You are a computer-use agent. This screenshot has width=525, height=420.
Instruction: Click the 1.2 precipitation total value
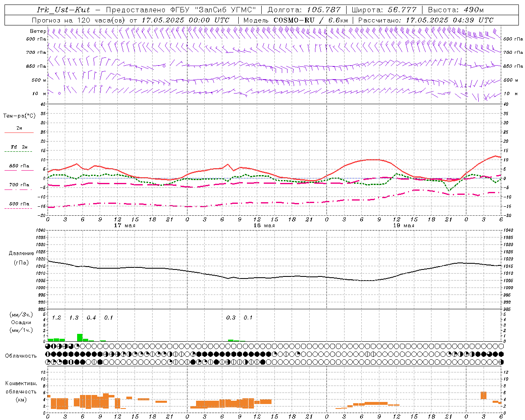(x=57, y=318)
